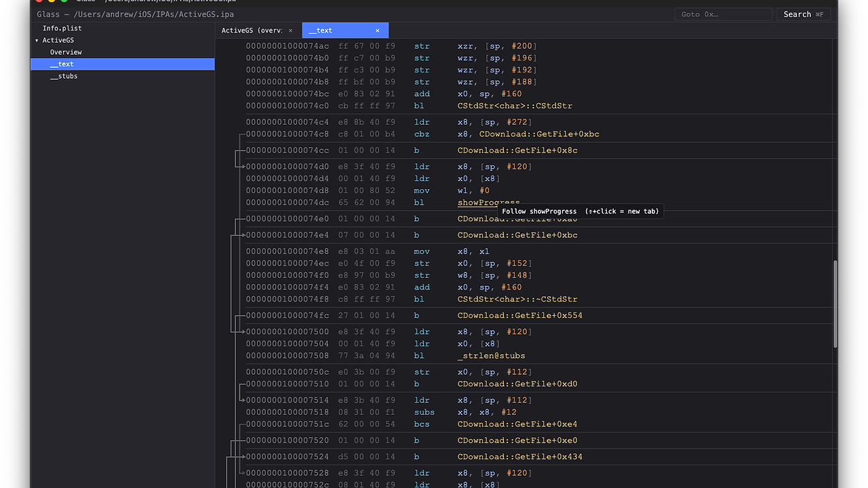Image resolution: width=868 pixels, height=488 pixels.
Task: Follow CDownload::GetFile+0xe0 branch target
Action: tap(517, 441)
